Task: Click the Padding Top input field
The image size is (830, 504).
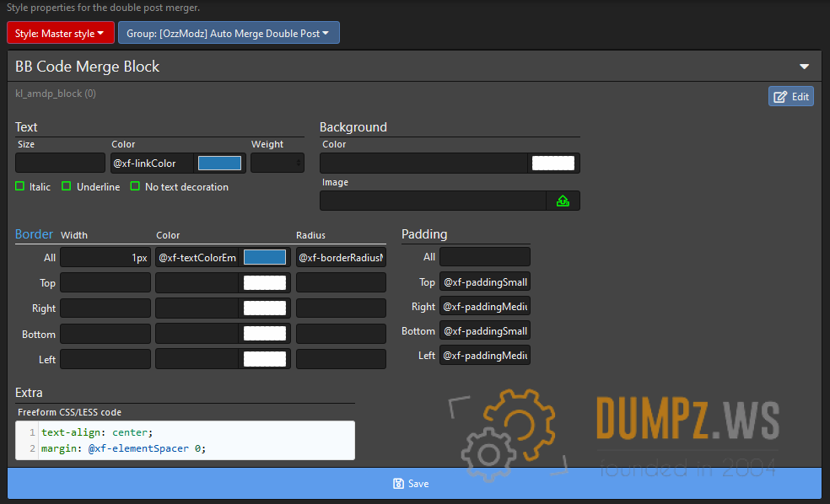Action: [485, 282]
